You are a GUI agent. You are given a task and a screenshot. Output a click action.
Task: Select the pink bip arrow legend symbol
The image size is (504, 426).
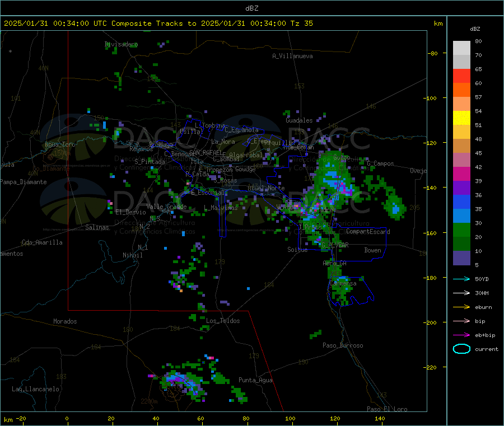[x=461, y=321]
